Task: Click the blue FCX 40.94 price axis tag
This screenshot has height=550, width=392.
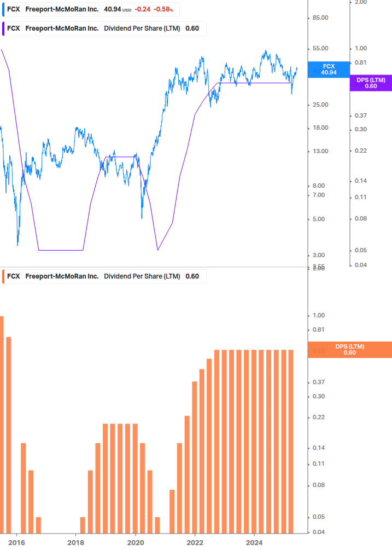Action: [x=329, y=70]
